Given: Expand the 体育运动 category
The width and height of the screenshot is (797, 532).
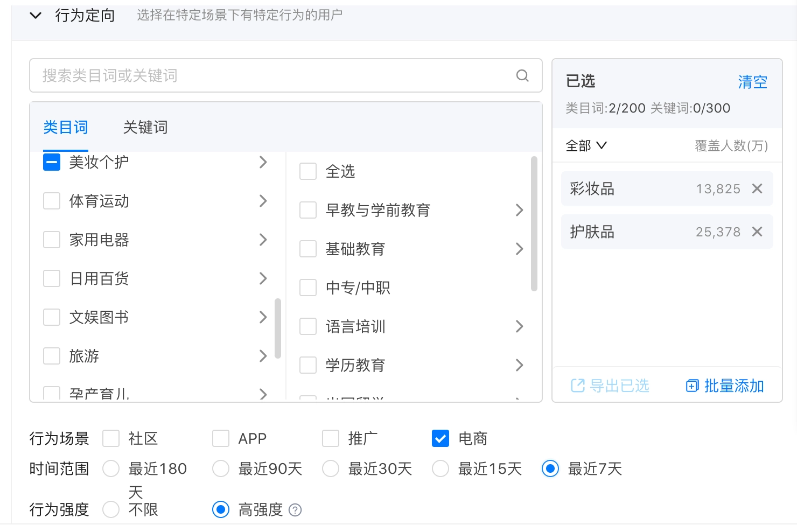Looking at the screenshot, I should [263, 201].
